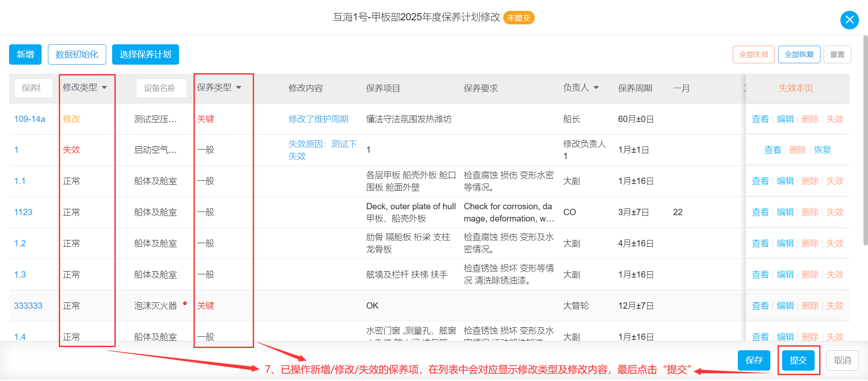Focus the 保养 code search field
This screenshot has height=381, width=868.
[x=33, y=88]
